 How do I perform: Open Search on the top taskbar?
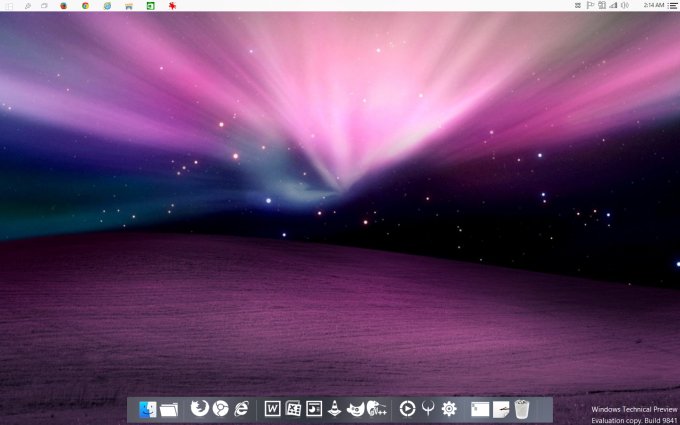[x=28, y=6]
